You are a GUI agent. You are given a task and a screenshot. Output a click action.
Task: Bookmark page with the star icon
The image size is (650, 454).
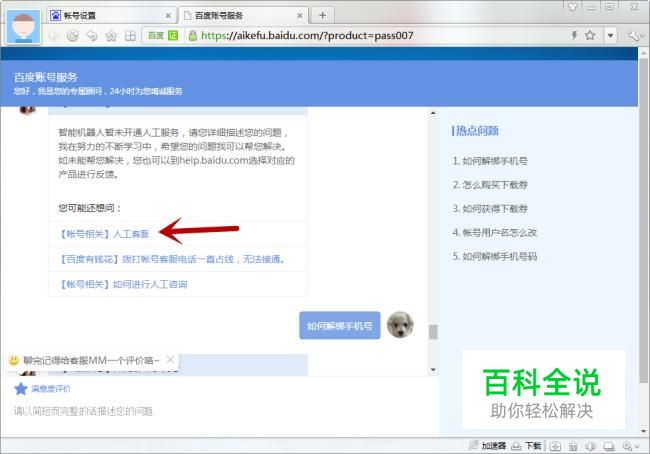(x=590, y=35)
